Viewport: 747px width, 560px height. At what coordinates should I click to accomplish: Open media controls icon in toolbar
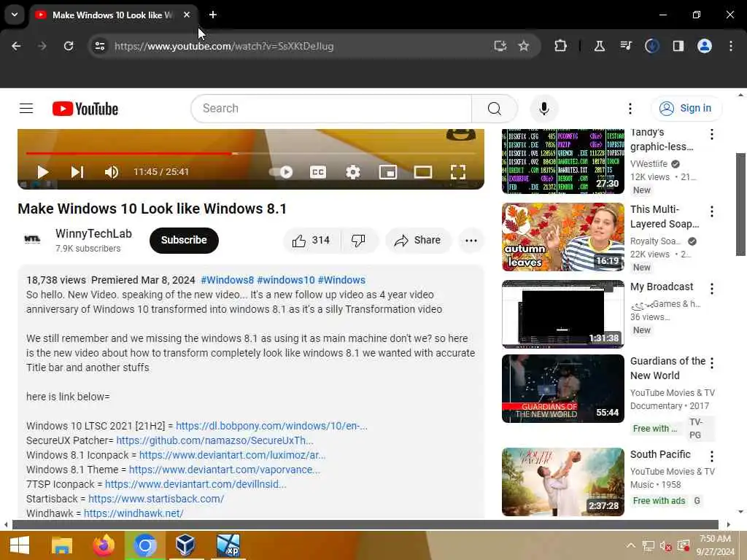tap(626, 46)
